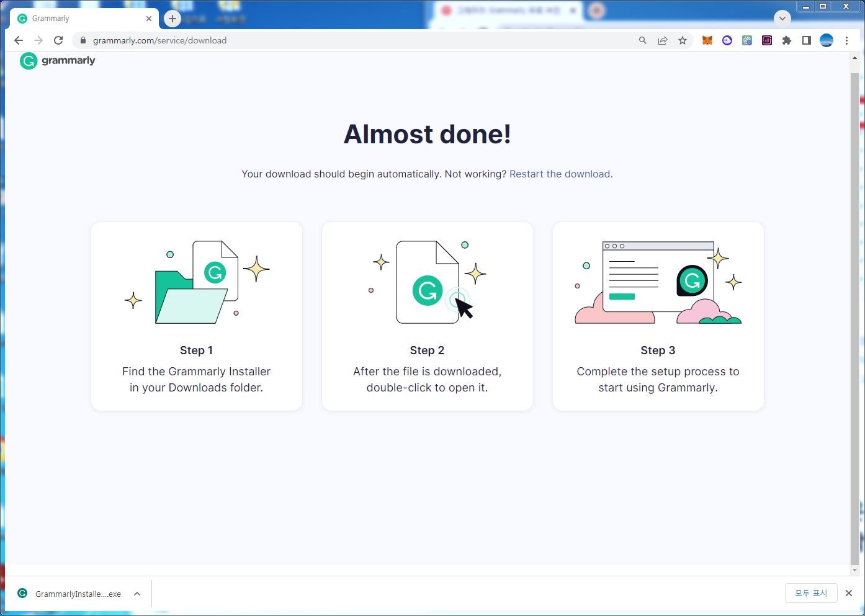Viewport: 865px width, 616px height.
Task: Click the forward navigation arrow
Action: click(38, 40)
